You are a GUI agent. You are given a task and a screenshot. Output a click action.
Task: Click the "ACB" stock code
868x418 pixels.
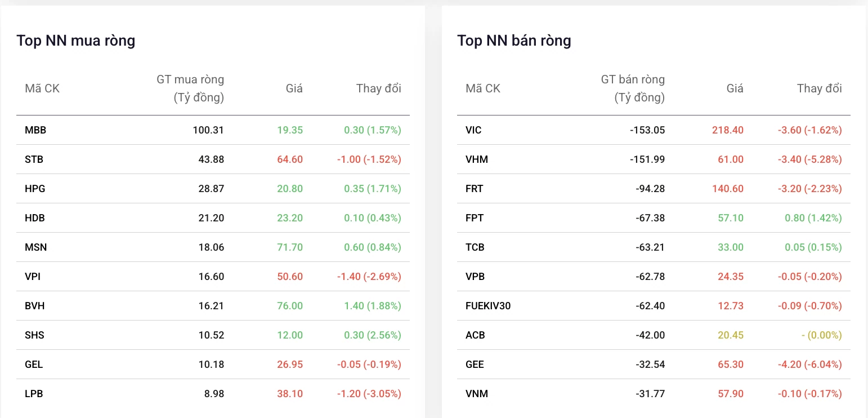click(475, 335)
